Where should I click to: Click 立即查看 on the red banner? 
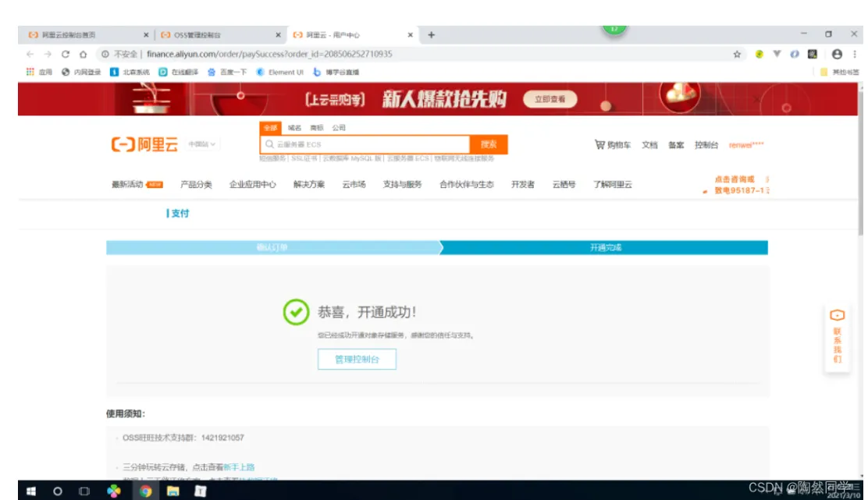coord(550,99)
